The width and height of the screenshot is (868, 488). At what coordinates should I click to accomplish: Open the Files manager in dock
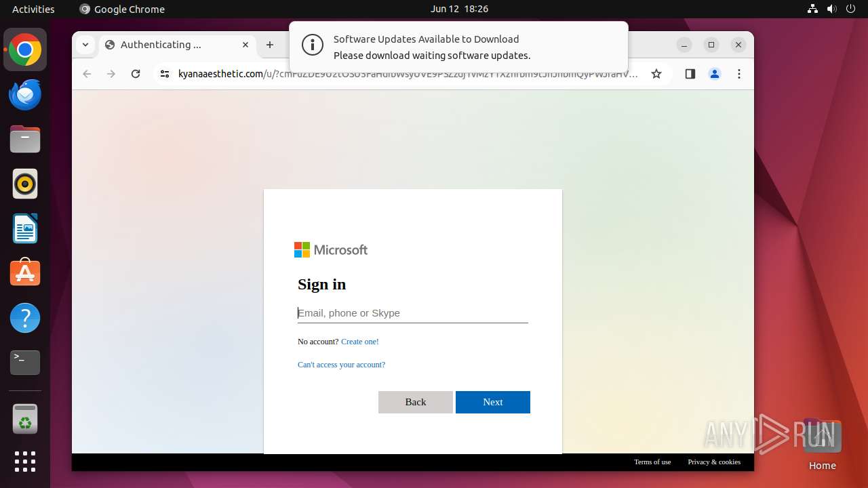(x=25, y=139)
